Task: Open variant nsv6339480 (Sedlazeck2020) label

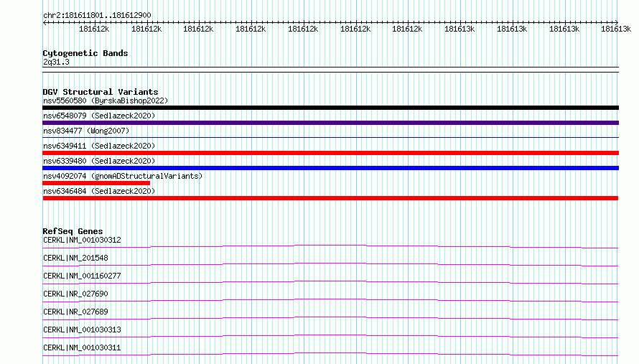Action: 99,161
